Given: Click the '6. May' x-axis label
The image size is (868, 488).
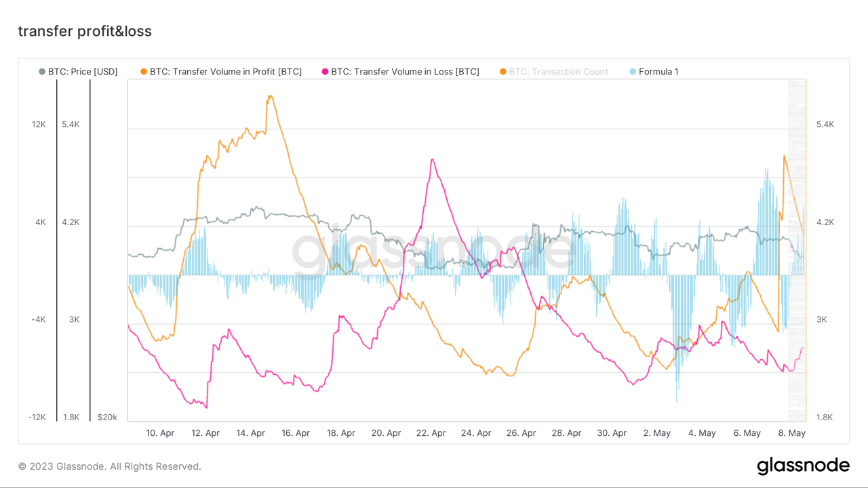Looking at the screenshot, I should pyautogui.click(x=747, y=433).
